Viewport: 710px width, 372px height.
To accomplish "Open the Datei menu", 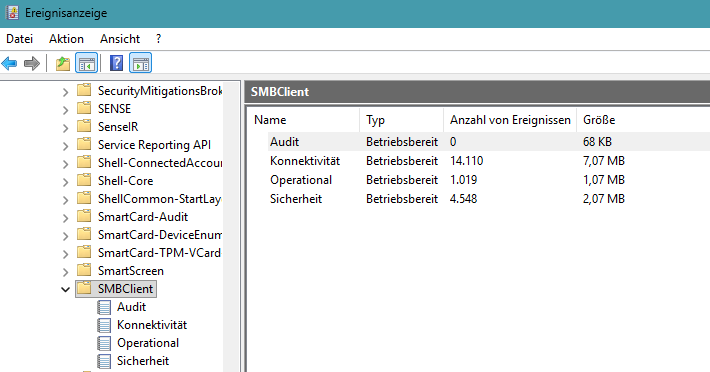I will click(x=19, y=39).
